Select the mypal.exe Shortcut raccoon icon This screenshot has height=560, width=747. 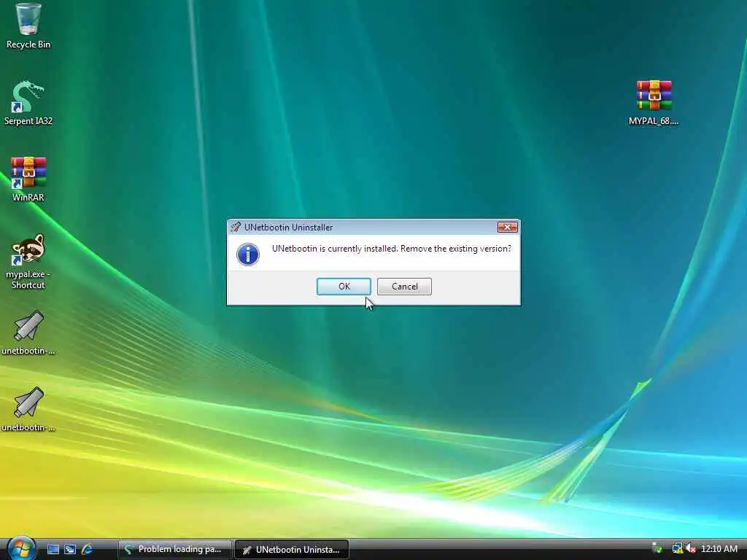[28, 261]
